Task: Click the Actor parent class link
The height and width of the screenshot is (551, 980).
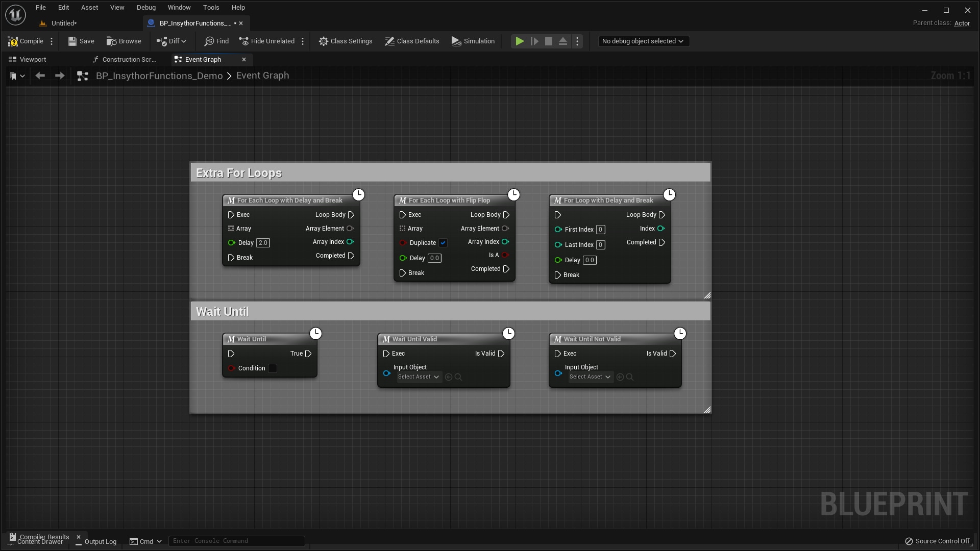Action: 962,23
